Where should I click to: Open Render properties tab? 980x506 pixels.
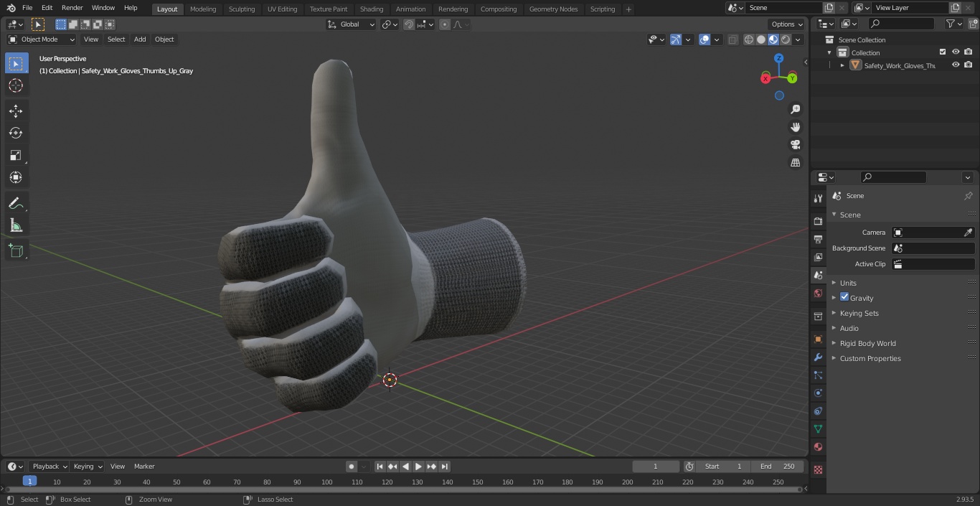818,221
